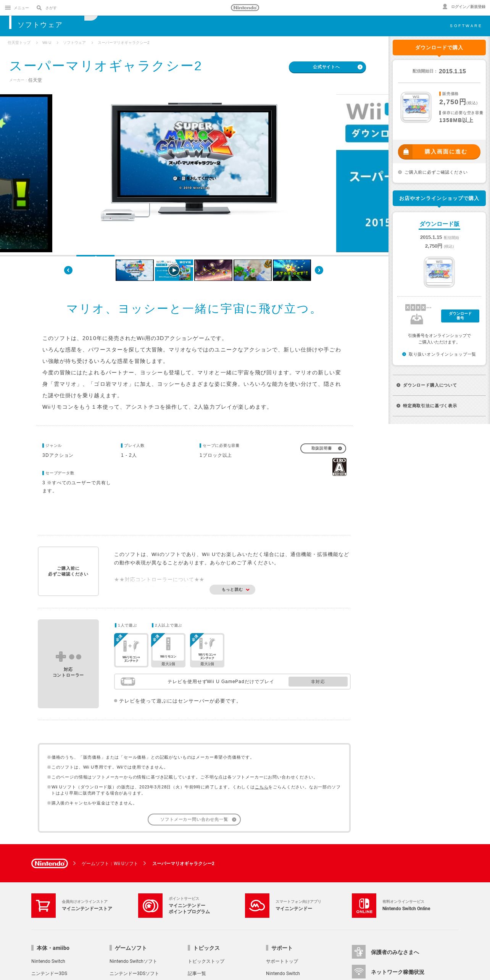Click ソフトメーカー問い合わせ先一覧 button
490x980 pixels.
pyautogui.click(x=194, y=819)
